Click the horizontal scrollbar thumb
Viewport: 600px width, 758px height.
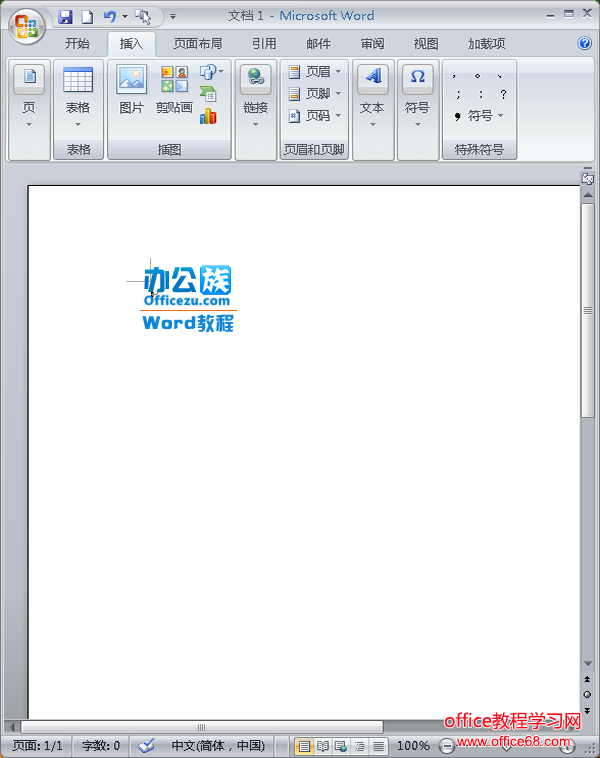point(202,727)
